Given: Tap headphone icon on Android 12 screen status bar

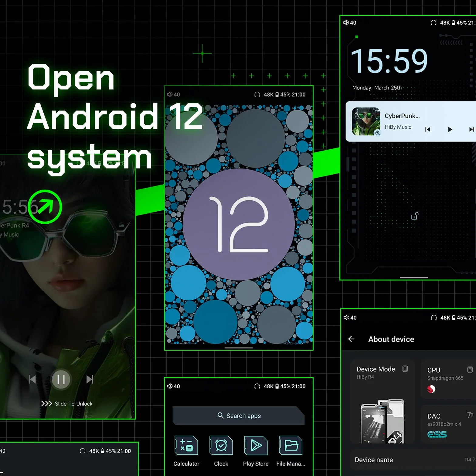Looking at the screenshot, I should [x=257, y=94].
